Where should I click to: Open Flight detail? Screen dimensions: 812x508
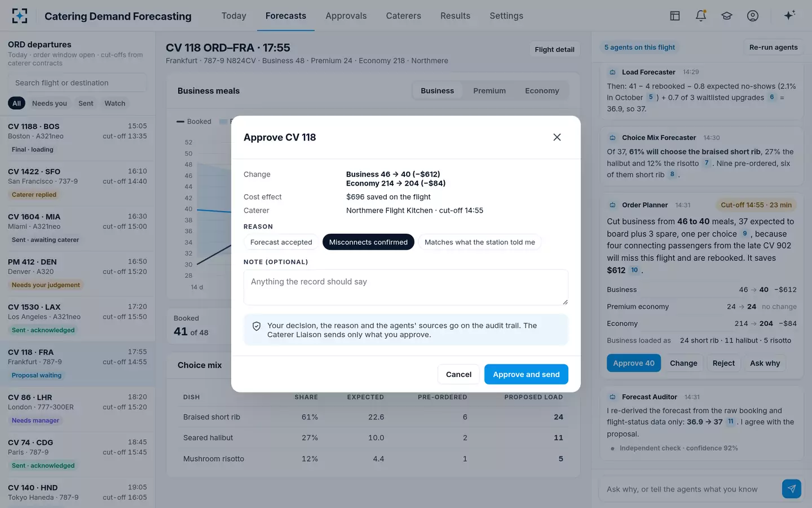[555, 50]
